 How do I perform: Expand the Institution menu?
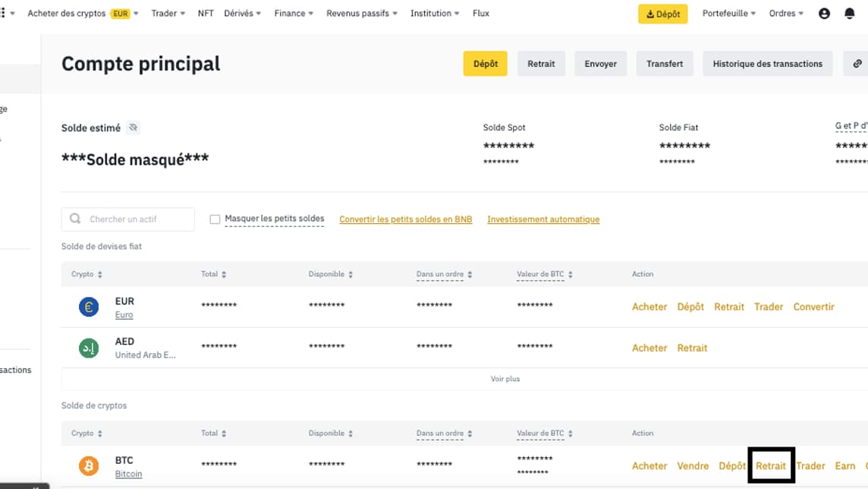click(x=435, y=14)
